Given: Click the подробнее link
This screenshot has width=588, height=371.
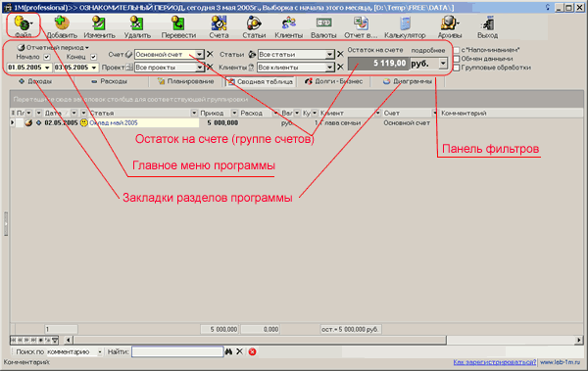Looking at the screenshot, I should [x=428, y=50].
